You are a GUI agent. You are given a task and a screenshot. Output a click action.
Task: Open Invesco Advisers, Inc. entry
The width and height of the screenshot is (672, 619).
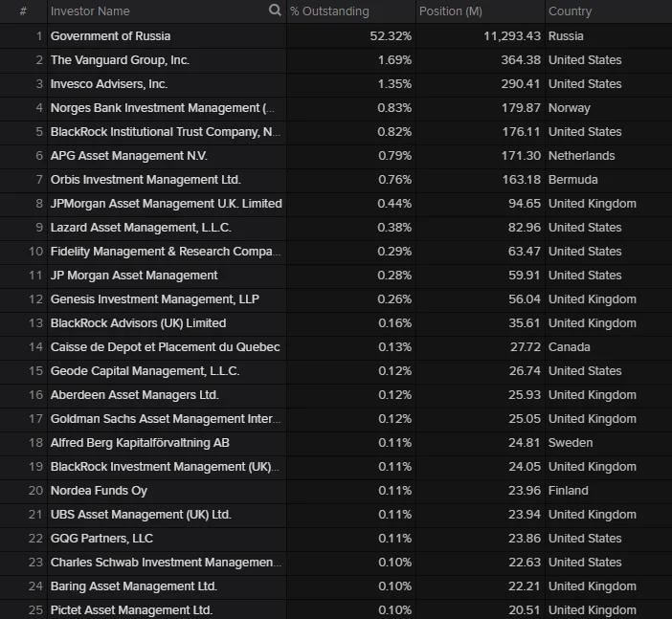pos(109,84)
